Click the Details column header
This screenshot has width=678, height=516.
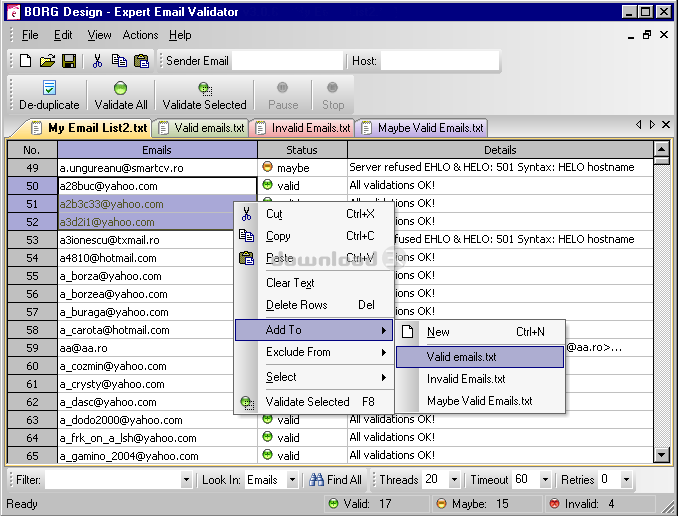coord(500,150)
